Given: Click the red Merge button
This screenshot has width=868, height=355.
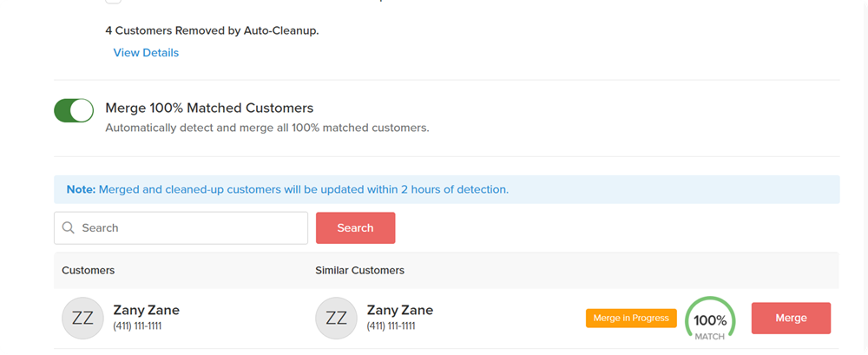Looking at the screenshot, I should 791,318.
